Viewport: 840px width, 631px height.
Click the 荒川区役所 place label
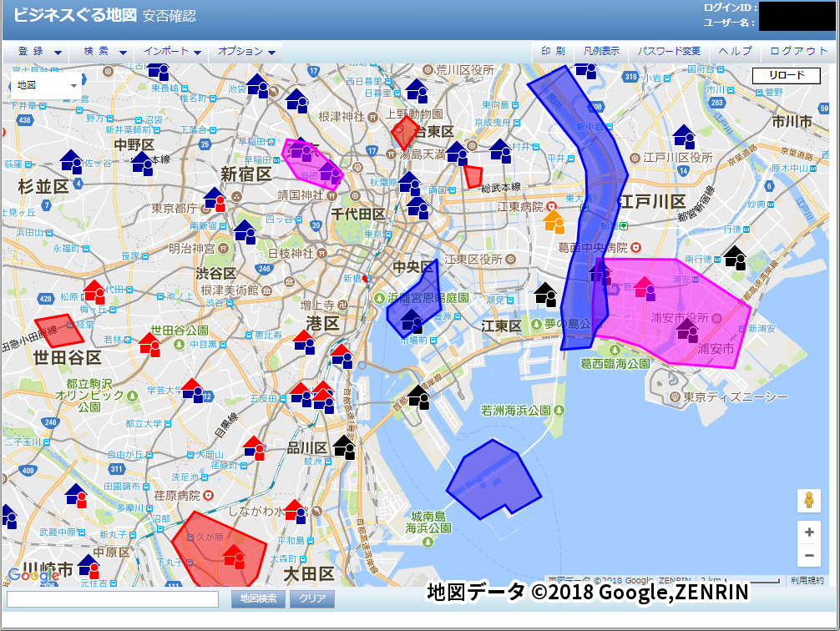point(465,70)
